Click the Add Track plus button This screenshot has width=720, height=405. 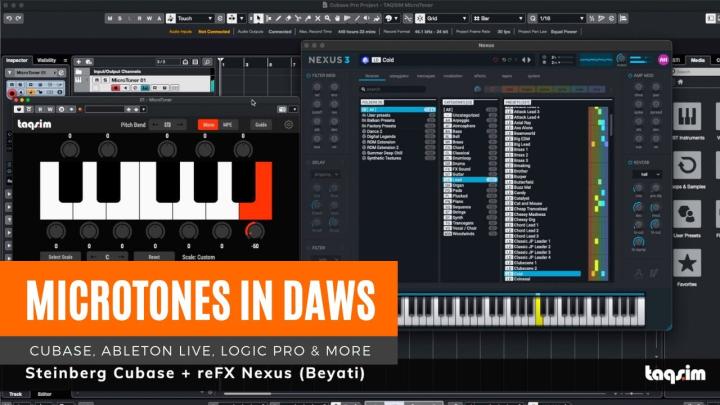tap(79, 62)
